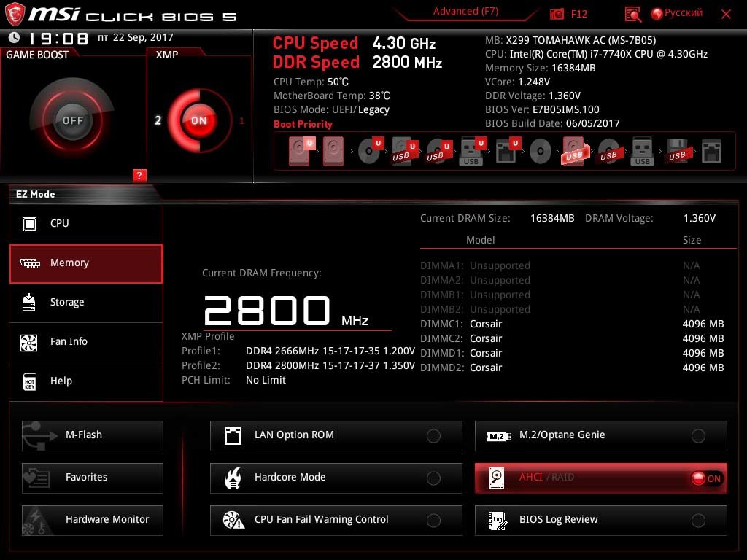Select the legacy hard disk boot device without badge
The image size is (747, 560).
(333, 151)
